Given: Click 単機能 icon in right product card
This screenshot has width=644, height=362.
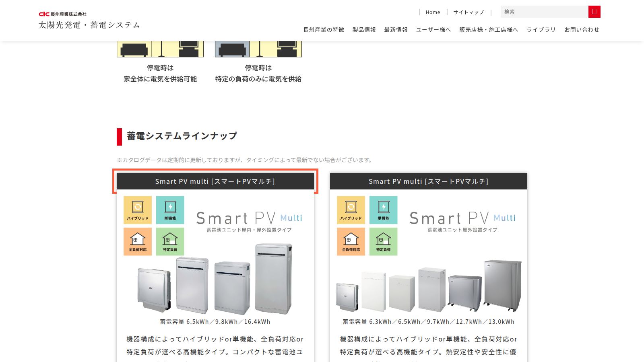Looking at the screenshot, I should (383, 210).
